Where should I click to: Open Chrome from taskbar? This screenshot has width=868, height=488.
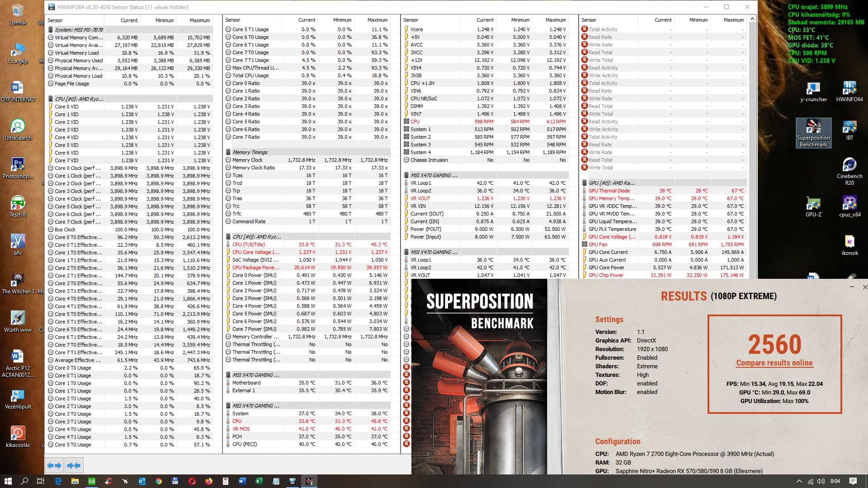tap(159, 481)
